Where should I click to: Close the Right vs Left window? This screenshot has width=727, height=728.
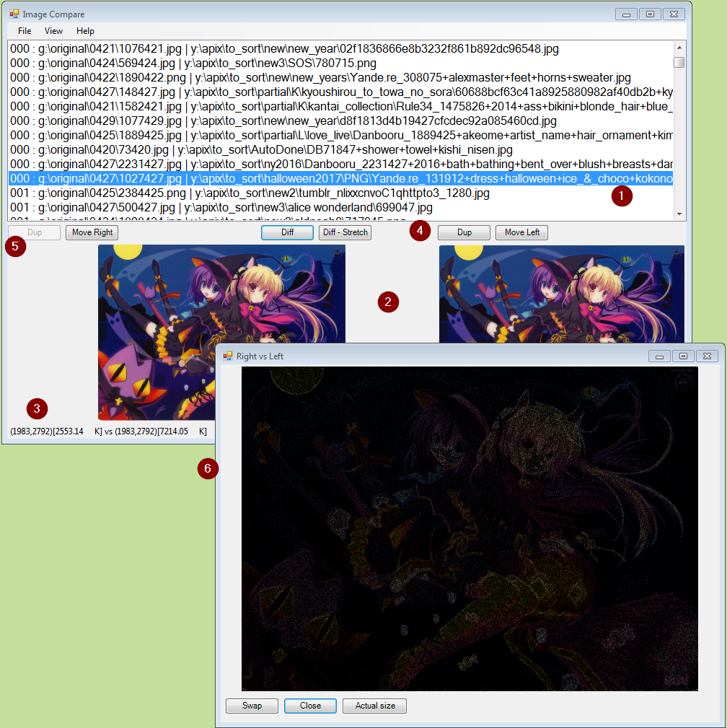pyautogui.click(x=707, y=356)
